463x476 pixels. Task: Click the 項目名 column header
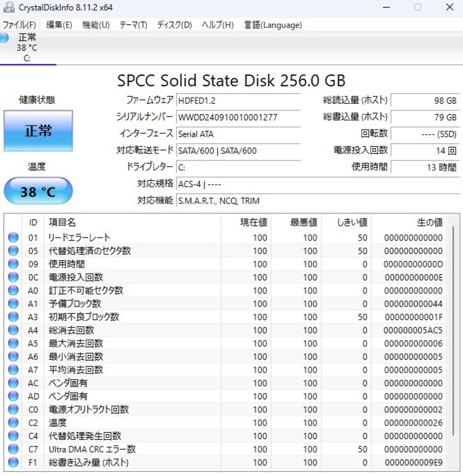[x=132, y=222]
